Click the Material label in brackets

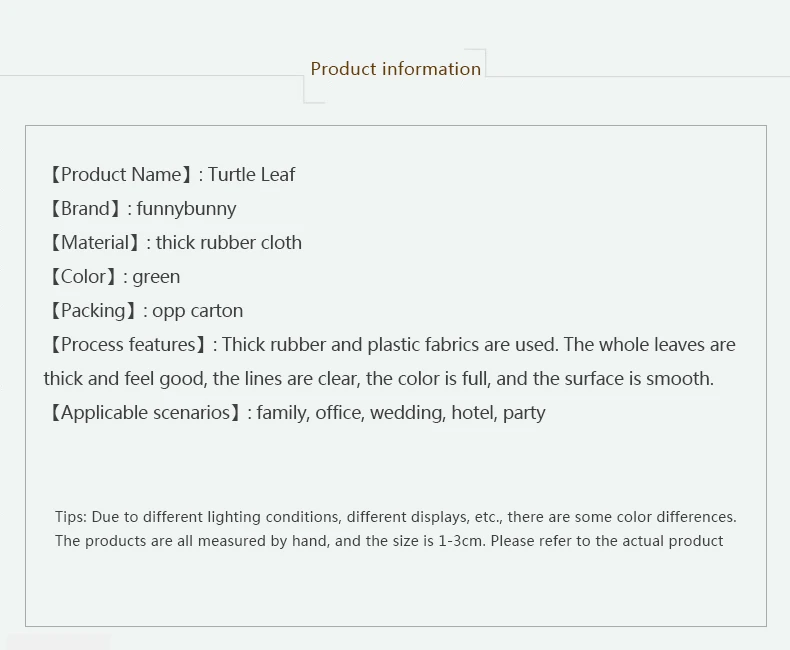pyautogui.click(x=95, y=243)
